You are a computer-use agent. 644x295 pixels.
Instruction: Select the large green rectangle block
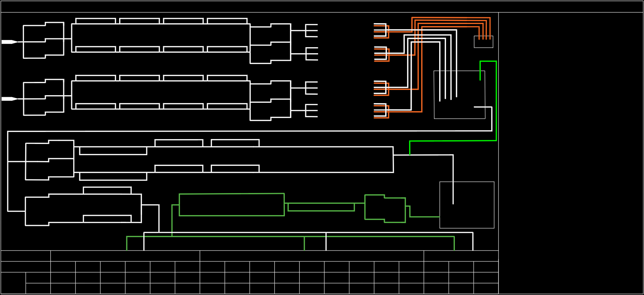232,205
